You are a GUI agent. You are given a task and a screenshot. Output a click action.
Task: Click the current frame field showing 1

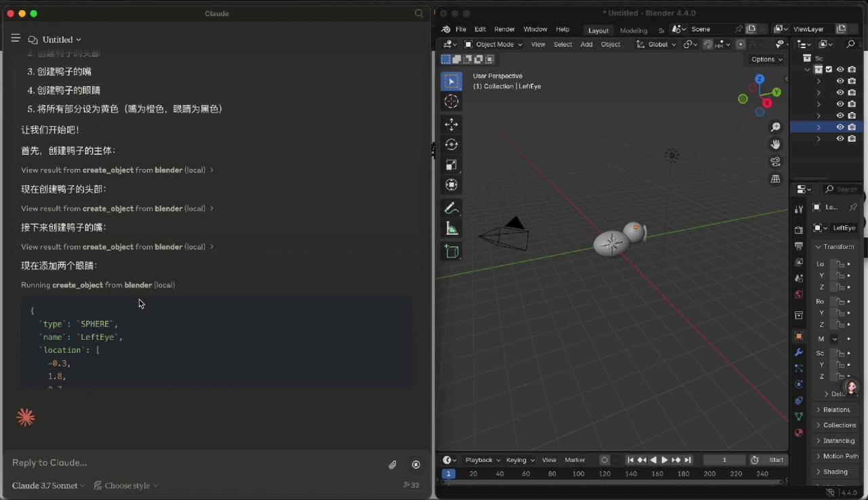click(x=724, y=460)
